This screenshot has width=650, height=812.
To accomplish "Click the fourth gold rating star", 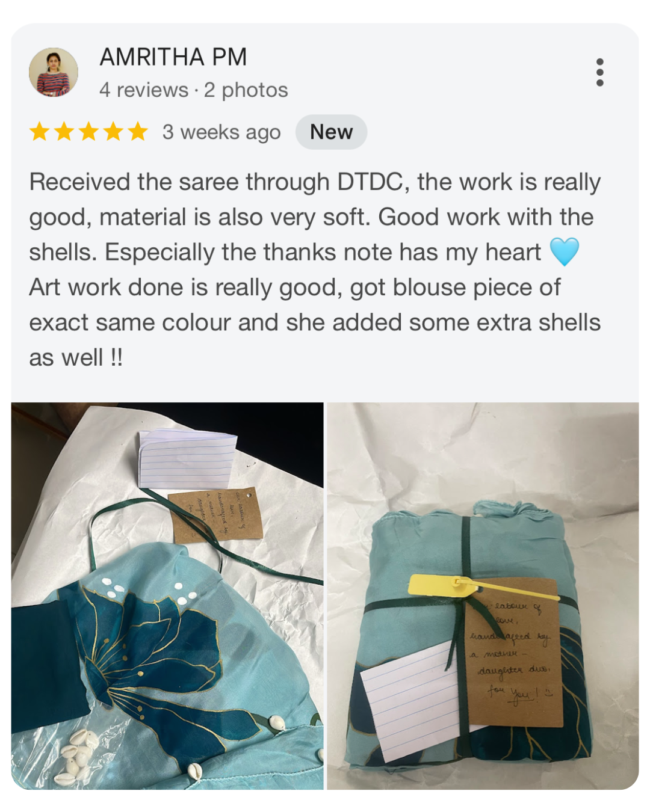I will point(114,131).
